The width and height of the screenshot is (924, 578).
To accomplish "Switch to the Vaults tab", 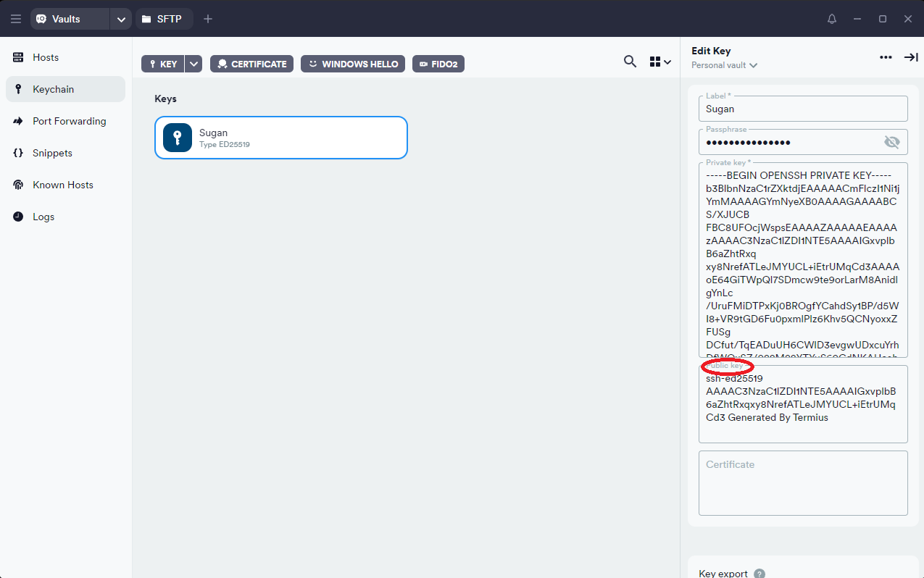I will (70, 19).
